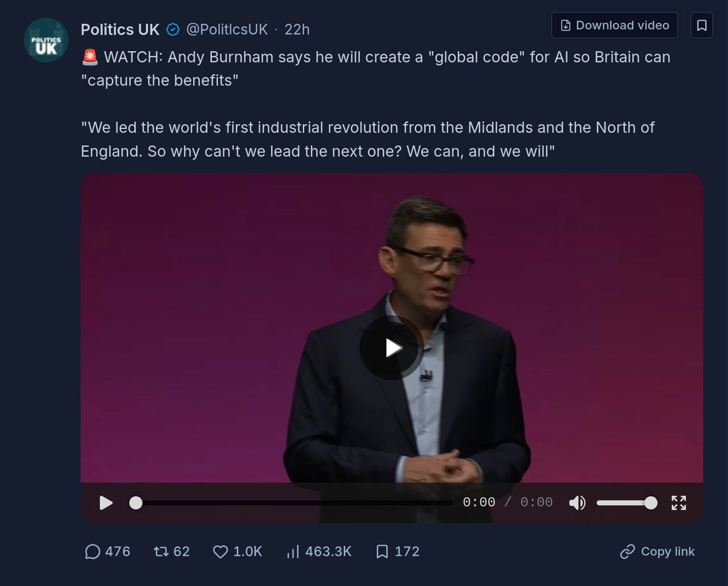Click the video seek bar handle

136,503
